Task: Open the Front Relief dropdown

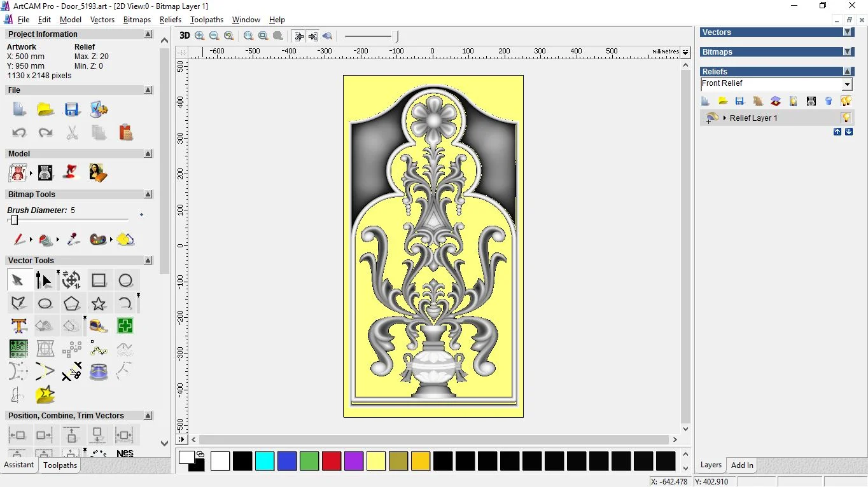Action: tap(847, 85)
